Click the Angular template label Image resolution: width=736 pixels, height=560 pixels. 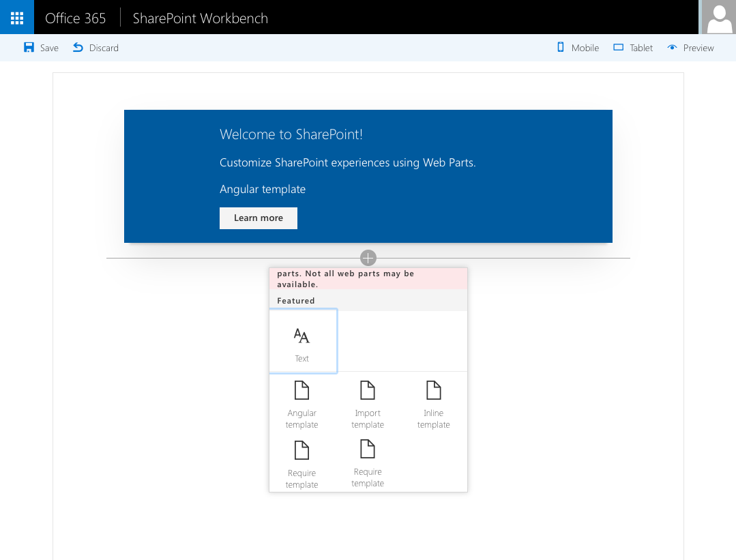pos(301,419)
